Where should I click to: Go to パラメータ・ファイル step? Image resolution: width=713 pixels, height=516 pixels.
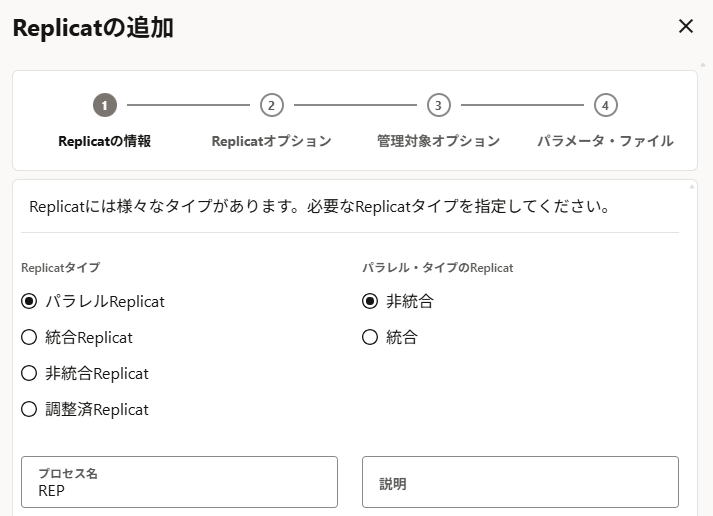(605, 141)
